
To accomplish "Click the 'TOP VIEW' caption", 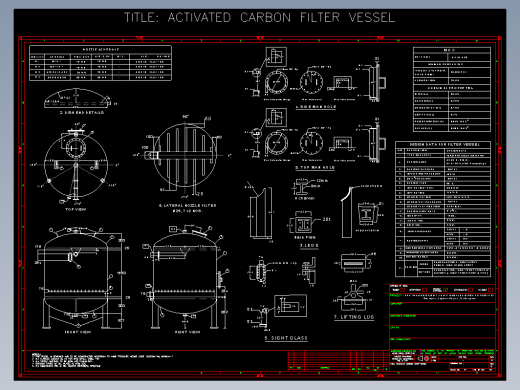I will pyautogui.click(x=76, y=209).
